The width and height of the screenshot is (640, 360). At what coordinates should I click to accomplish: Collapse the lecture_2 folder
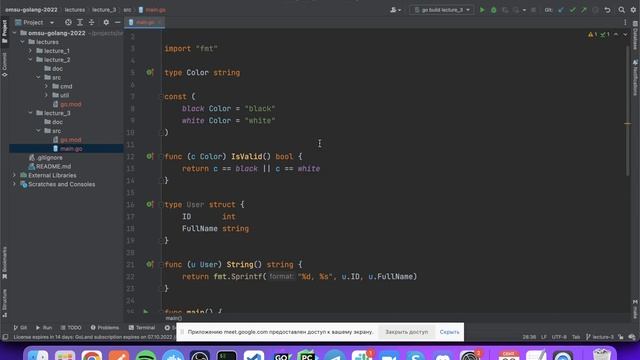click(x=30, y=60)
